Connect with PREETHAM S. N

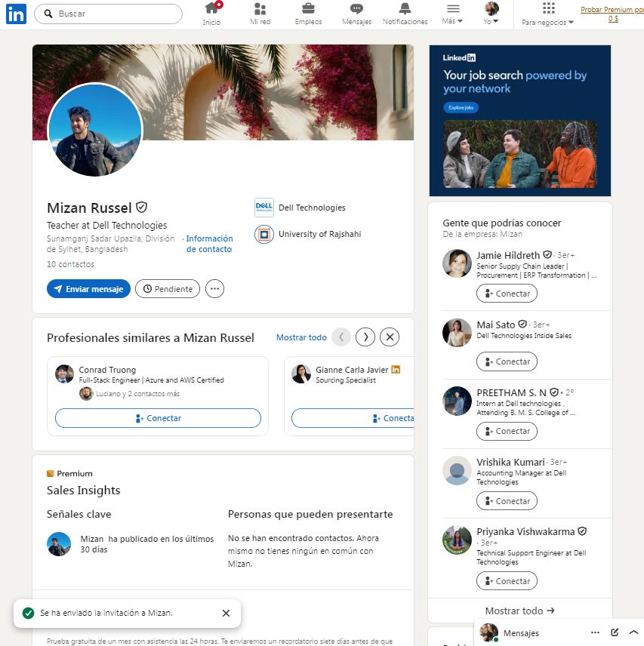click(x=507, y=431)
